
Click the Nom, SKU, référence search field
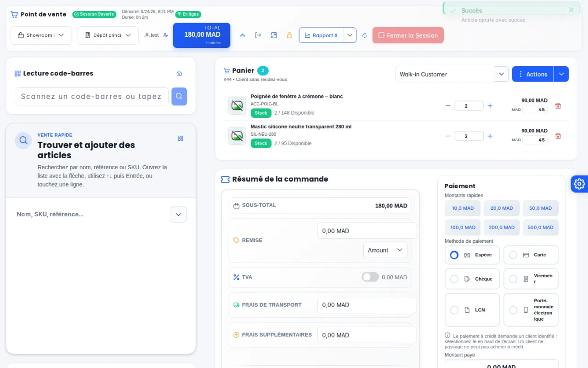[x=92, y=214]
